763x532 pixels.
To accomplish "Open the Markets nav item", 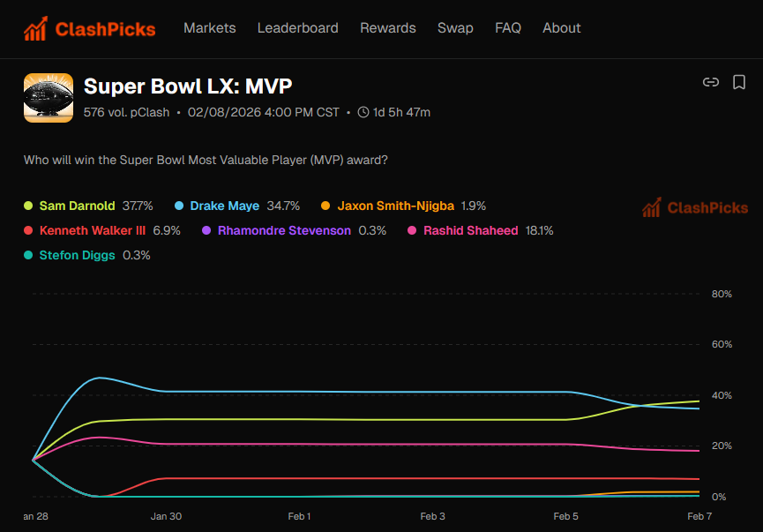I will point(210,28).
